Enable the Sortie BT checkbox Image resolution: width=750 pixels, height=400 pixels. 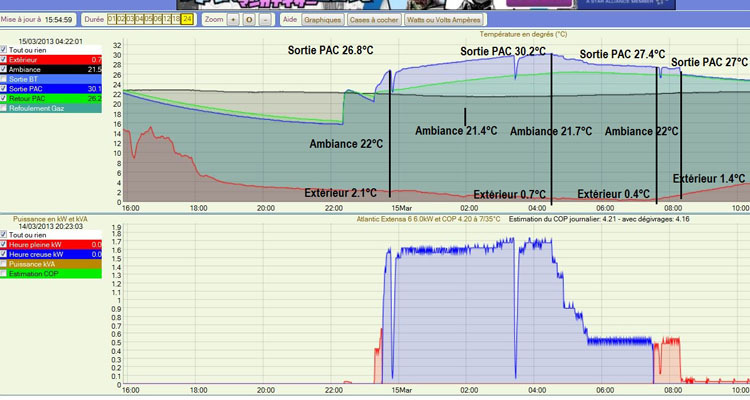(x=5, y=79)
